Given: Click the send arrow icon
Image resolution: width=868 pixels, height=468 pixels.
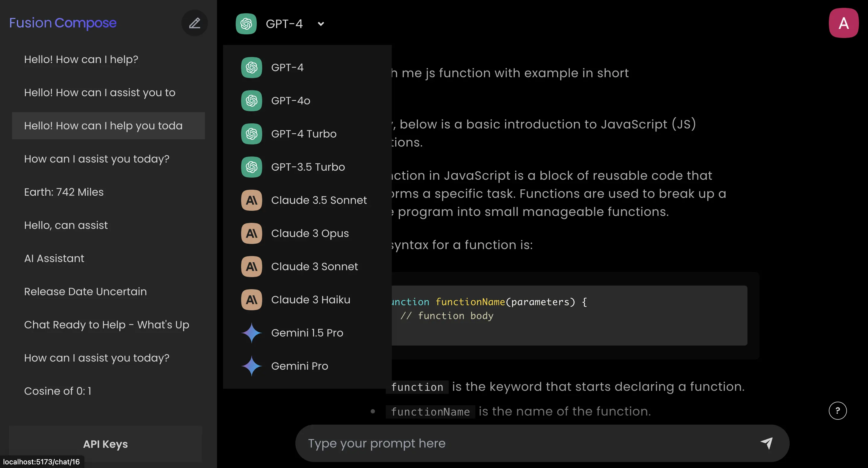Looking at the screenshot, I should point(766,443).
